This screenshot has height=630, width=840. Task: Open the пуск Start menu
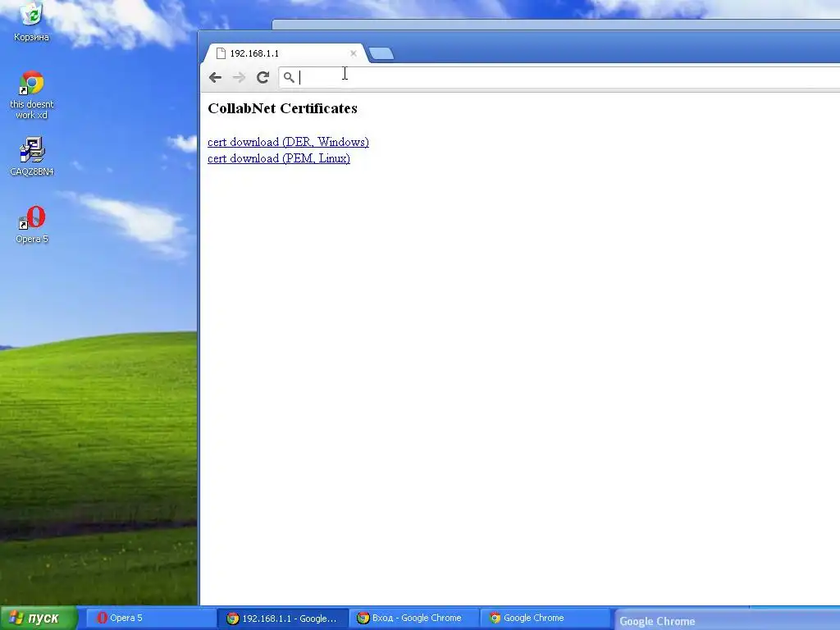click(x=38, y=619)
